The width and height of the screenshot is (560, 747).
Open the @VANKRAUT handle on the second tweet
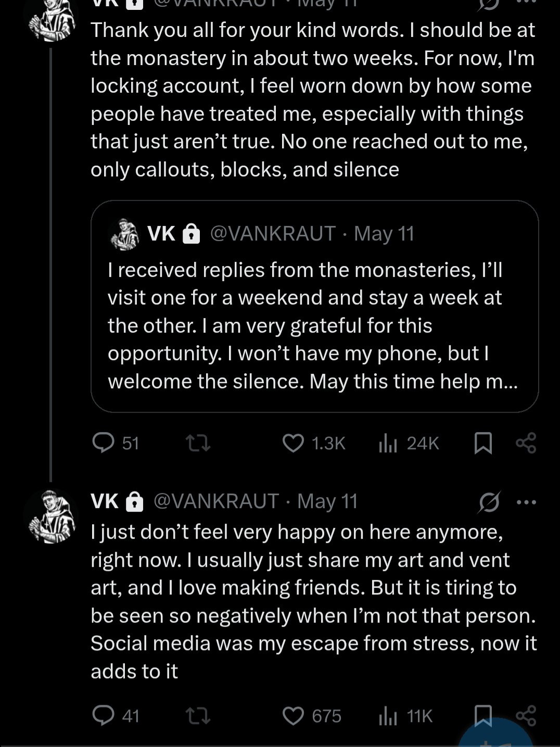point(217,501)
